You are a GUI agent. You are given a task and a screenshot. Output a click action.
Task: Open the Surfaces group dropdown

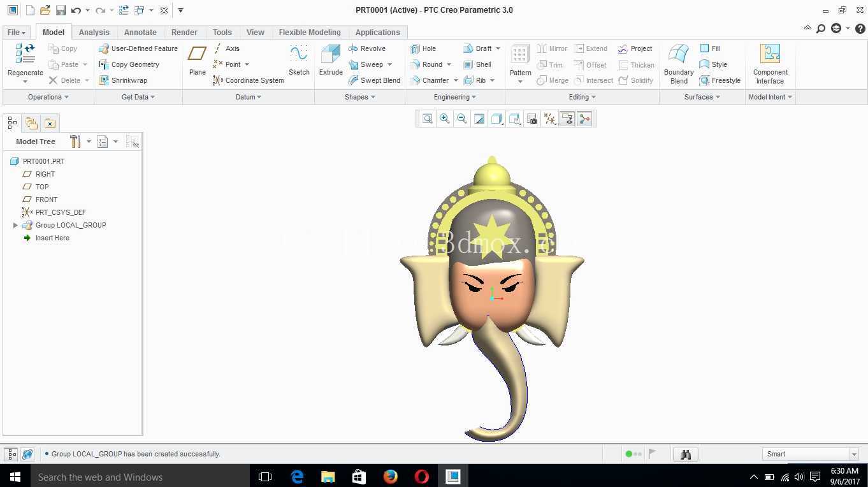click(702, 97)
